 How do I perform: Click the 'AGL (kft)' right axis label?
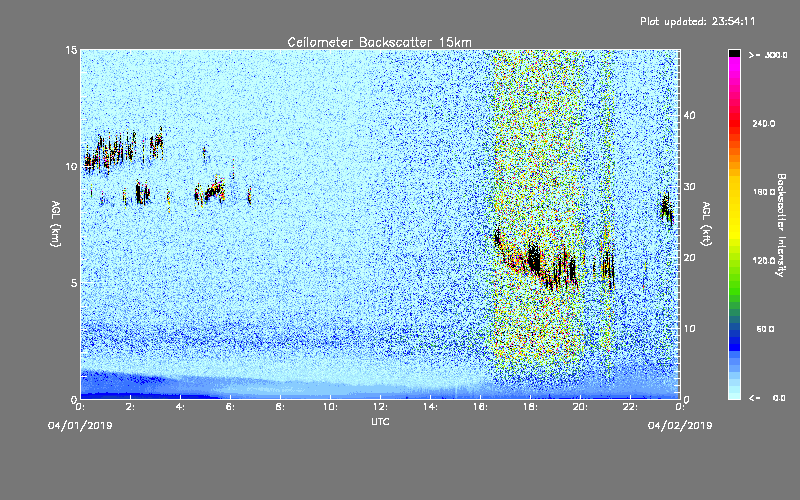(x=707, y=223)
